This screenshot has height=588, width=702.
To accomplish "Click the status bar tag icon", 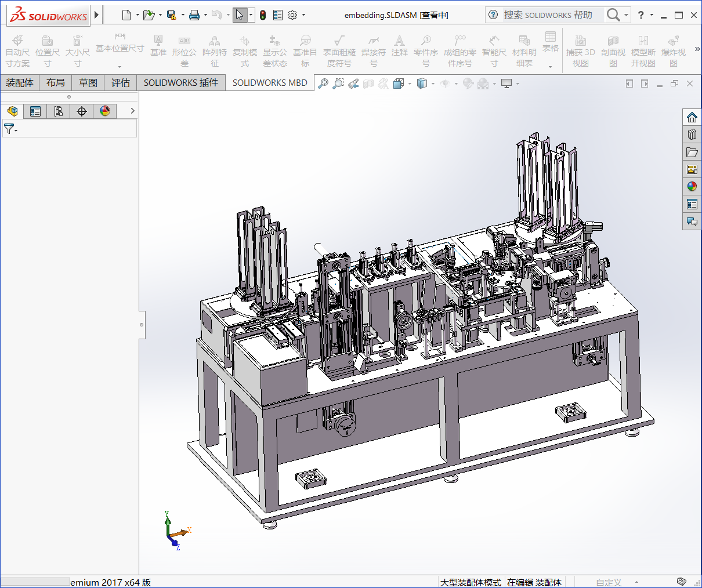I will click(x=682, y=582).
